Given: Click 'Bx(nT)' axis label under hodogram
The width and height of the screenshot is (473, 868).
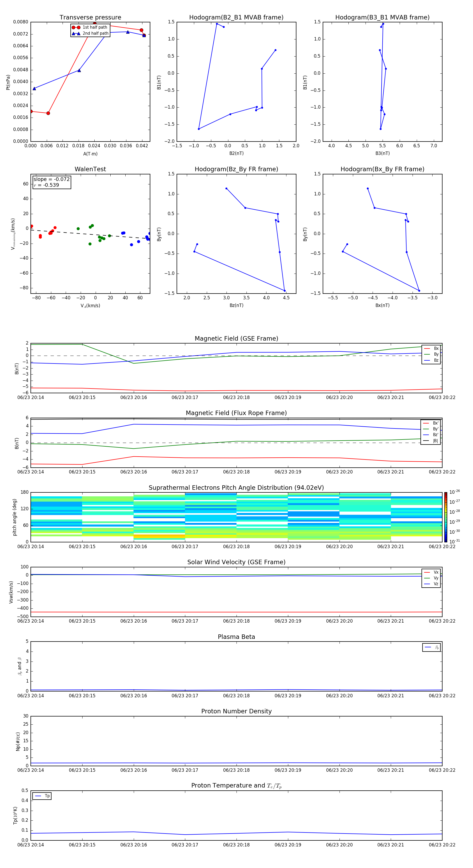Looking at the screenshot, I should tap(382, 305).
